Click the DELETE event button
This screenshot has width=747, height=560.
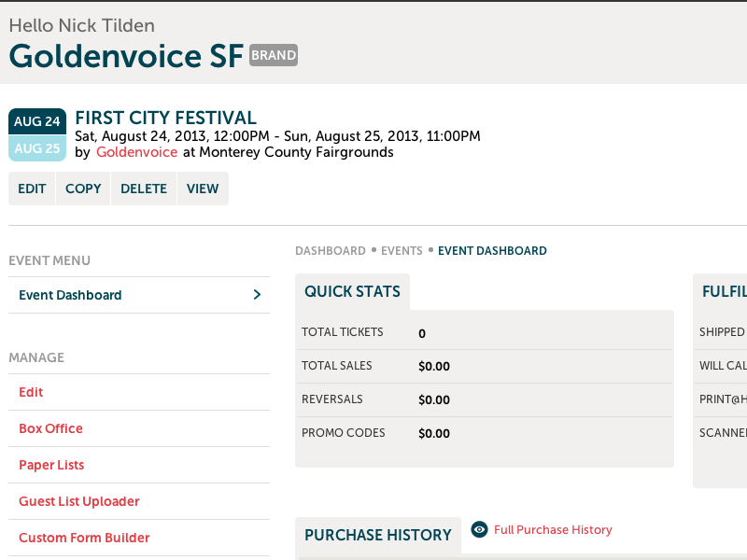coord(144,189)
